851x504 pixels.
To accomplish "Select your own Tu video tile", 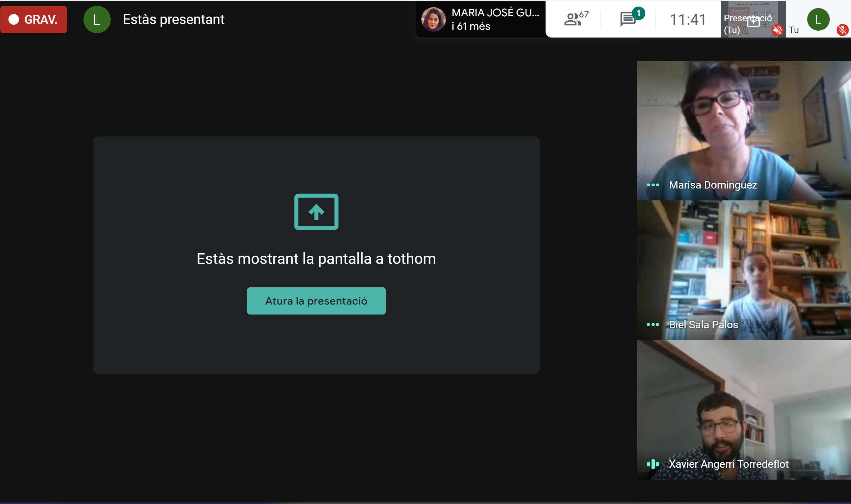I will click(818, 19).
